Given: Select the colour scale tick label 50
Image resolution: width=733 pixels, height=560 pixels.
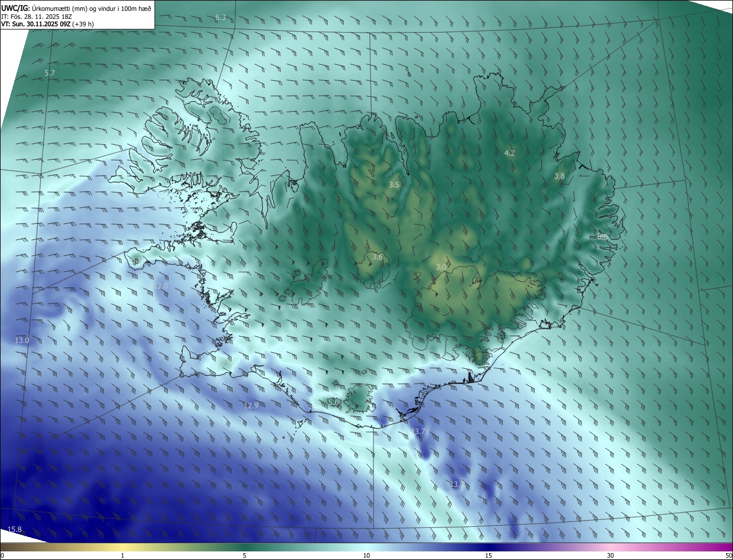Looking at the screenshot, I should click(x=728, y=555).
